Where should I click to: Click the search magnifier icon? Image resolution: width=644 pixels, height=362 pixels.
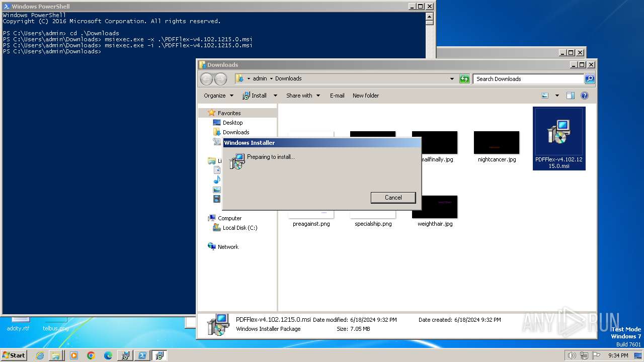(x=590, y=79)
